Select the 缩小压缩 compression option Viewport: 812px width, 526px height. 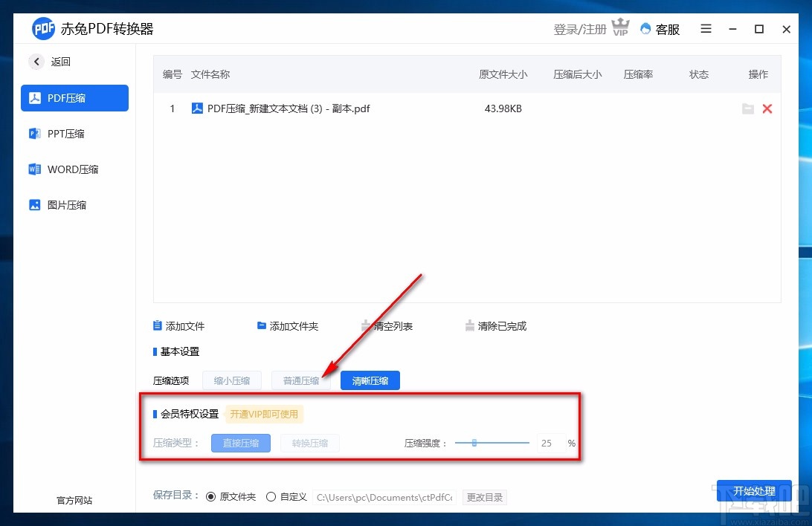click(x=231, y=380)
